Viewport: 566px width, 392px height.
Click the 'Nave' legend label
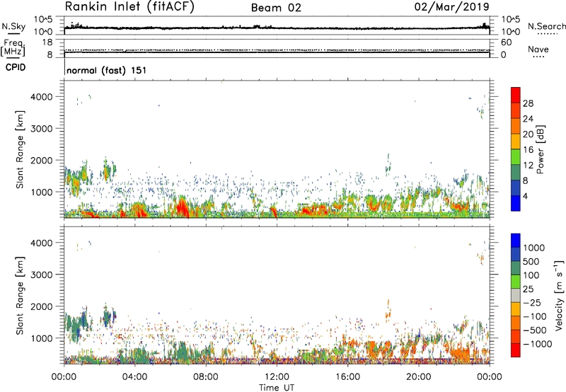[538, 50]
